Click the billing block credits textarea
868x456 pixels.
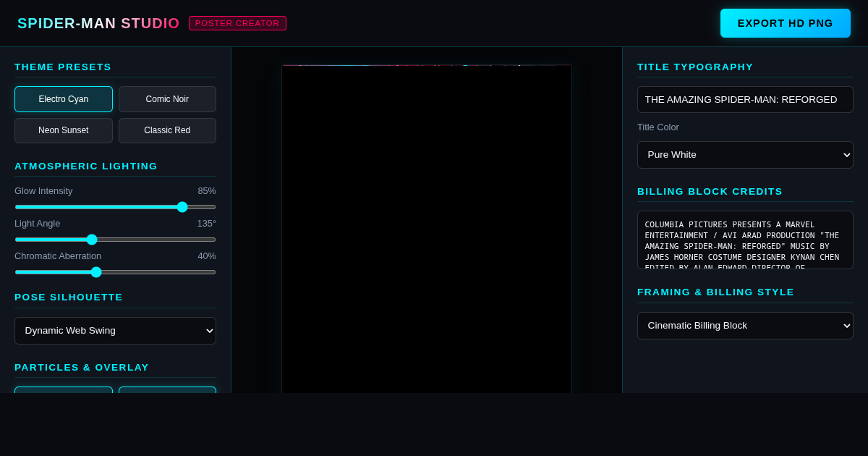coord(745,240)
